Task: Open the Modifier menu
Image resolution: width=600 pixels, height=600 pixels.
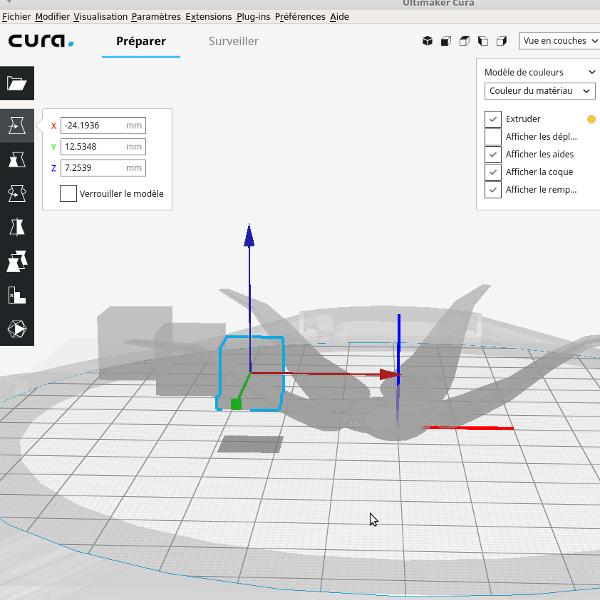Action: click(x=52, y=17)
